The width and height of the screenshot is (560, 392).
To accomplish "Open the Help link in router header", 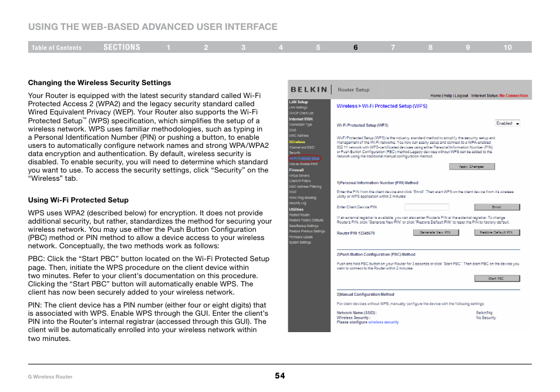I will (447, 96).
